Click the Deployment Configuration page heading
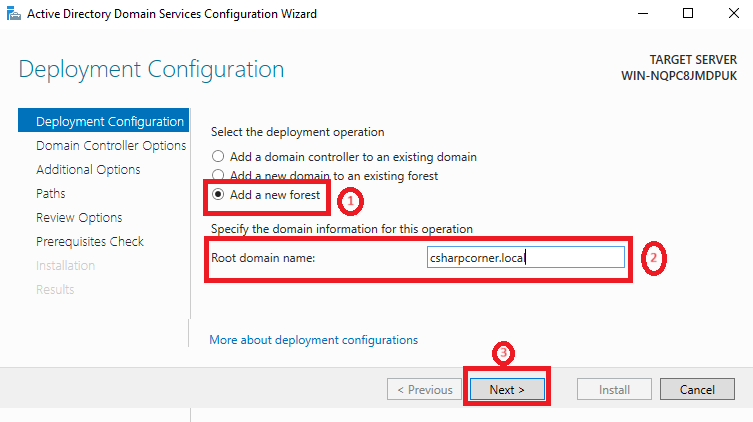The image size is (753, 422). [x=151, y=69]
